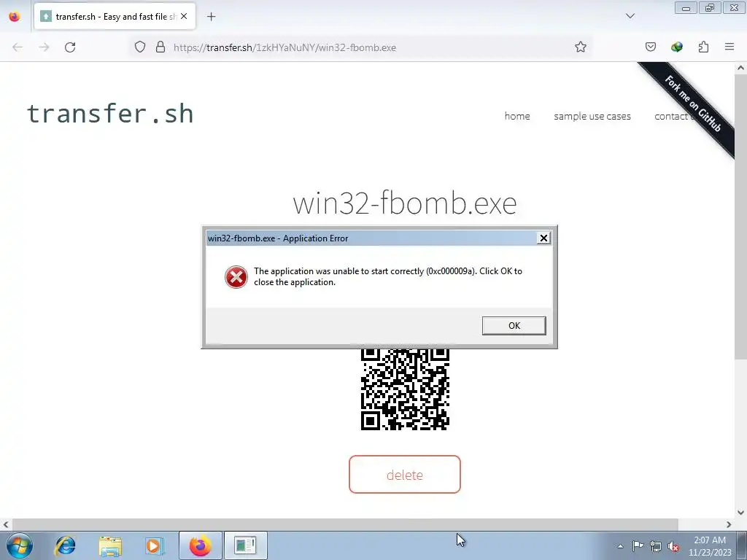This screenshot has height=560, width=747.
Task: Click the URL address bar
Action: 362,47
